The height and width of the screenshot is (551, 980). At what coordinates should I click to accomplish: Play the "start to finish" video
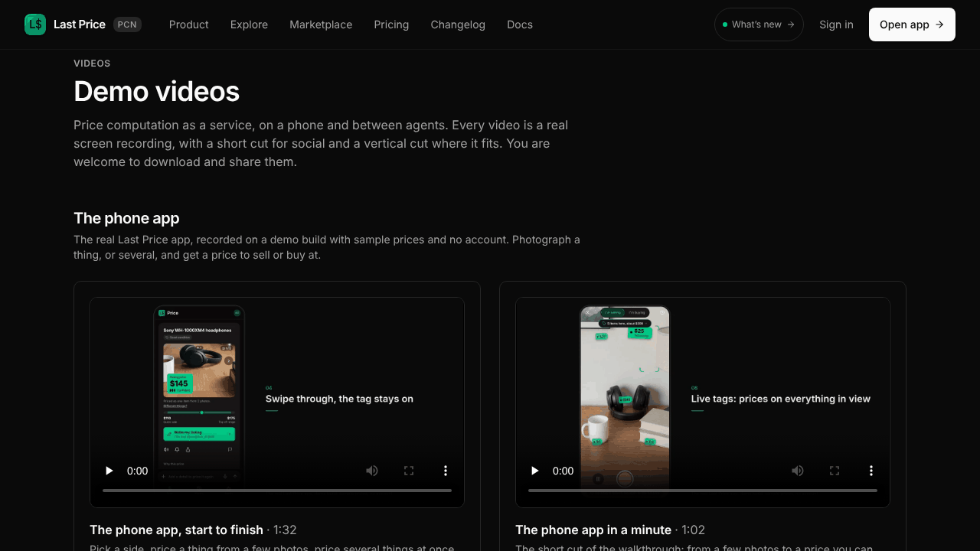click(x=109, y=471)
